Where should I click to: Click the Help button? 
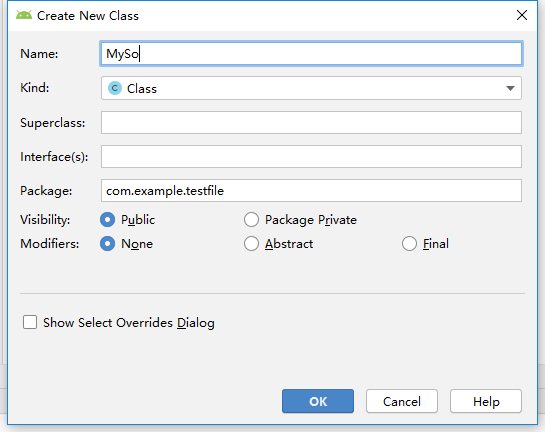pos(486,401)
